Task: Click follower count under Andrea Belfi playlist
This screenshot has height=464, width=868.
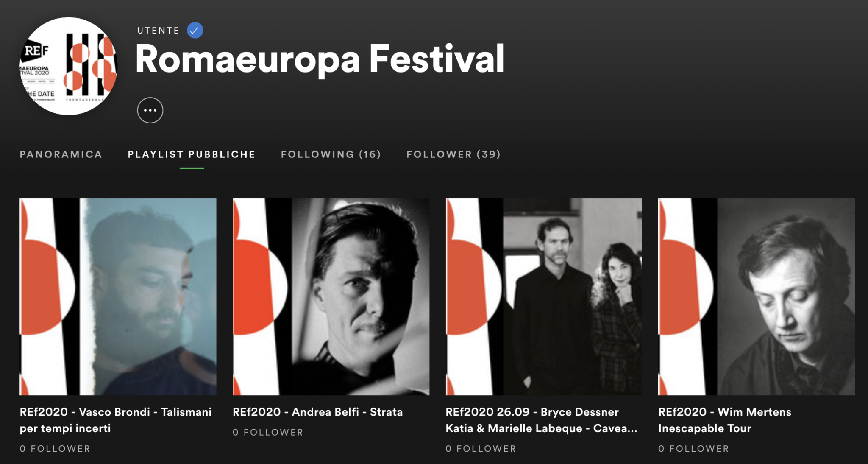Action: click(x=268, y=432)
